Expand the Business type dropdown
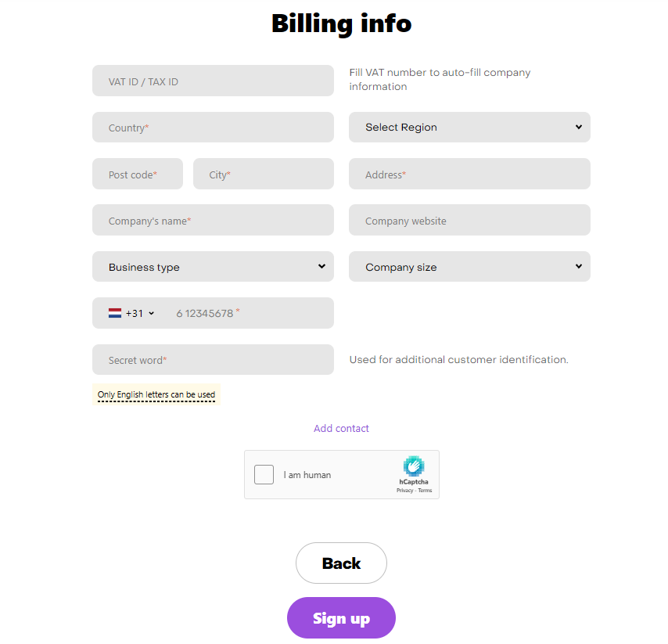 pyautogui.click(x=213, y=267)
